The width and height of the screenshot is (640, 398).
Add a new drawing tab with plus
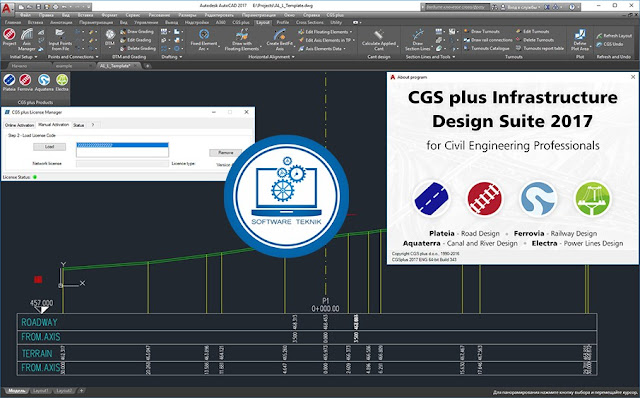point(147,66)
